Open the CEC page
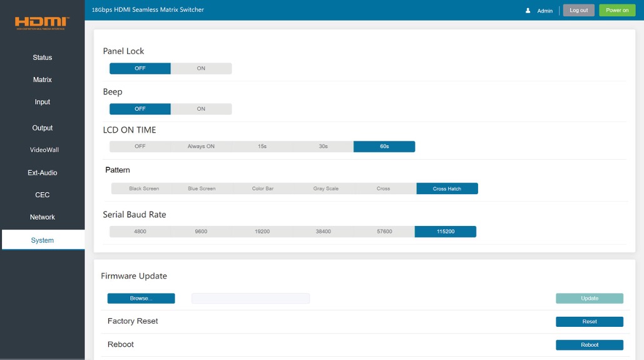 click(x=43, y=195)
